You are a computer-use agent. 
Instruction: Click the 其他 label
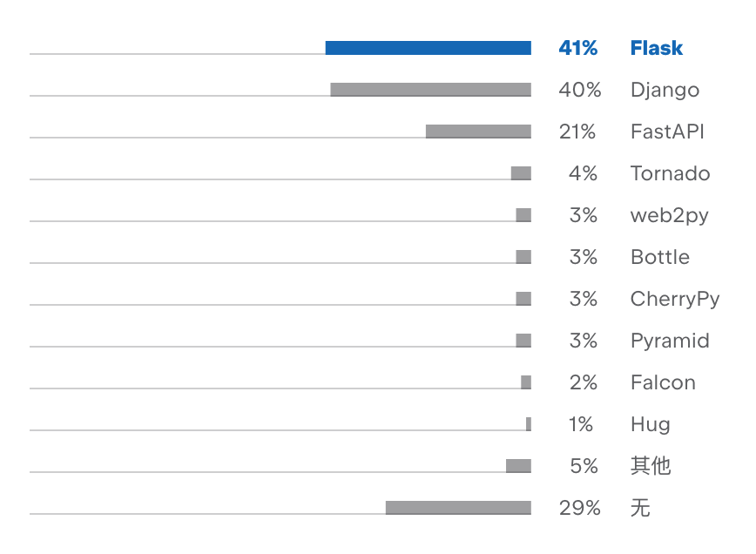pos(651,466)
